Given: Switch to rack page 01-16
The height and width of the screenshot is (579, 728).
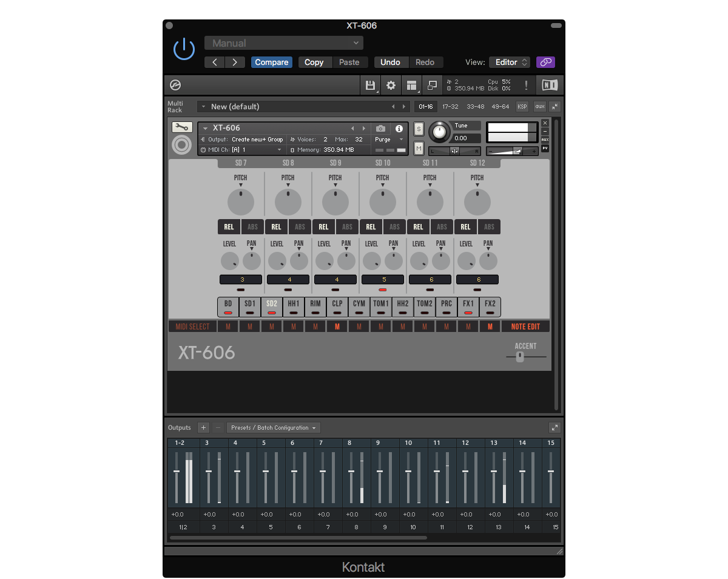Looking at the screenshot, I should (x=425, y=107).
